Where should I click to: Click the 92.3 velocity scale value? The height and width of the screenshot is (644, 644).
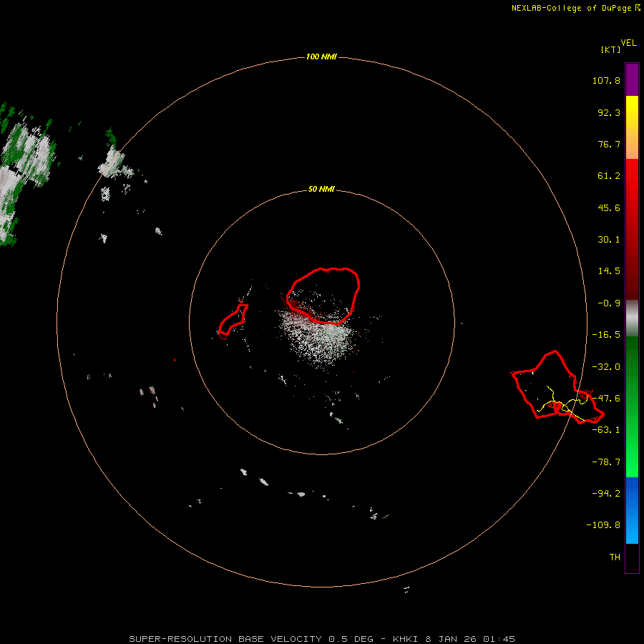609,112
